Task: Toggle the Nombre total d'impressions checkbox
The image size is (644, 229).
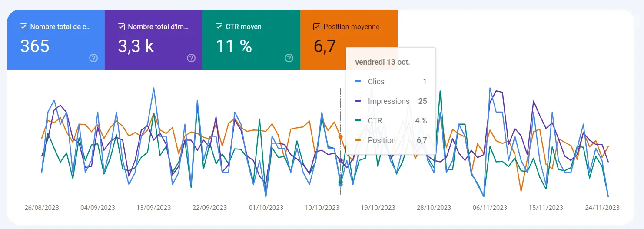Action: 121,27
